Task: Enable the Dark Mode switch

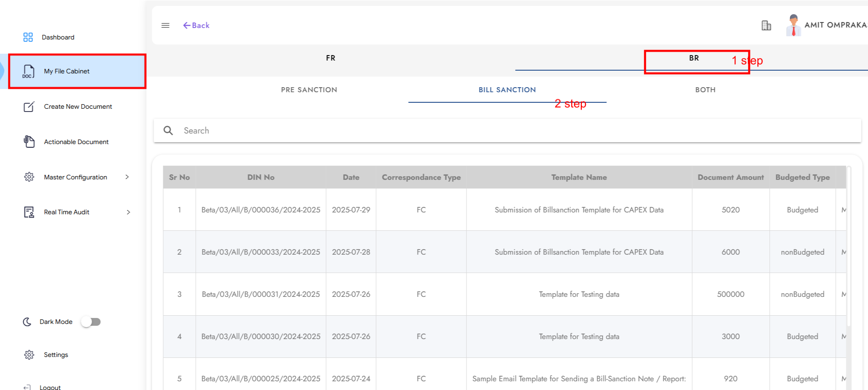Action: 91,322
